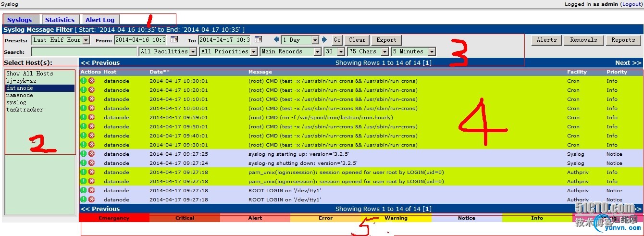Click the Export button

pyautogui.click(x=386, y=40)
